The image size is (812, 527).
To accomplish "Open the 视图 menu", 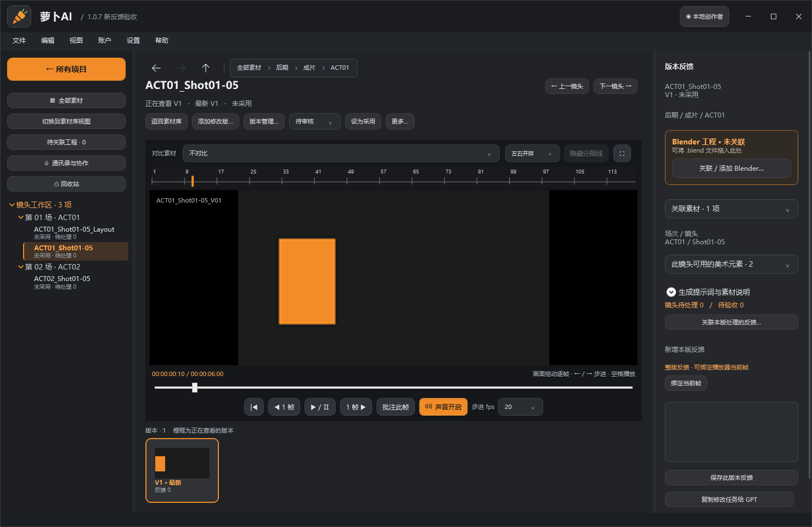I will 76,41.
